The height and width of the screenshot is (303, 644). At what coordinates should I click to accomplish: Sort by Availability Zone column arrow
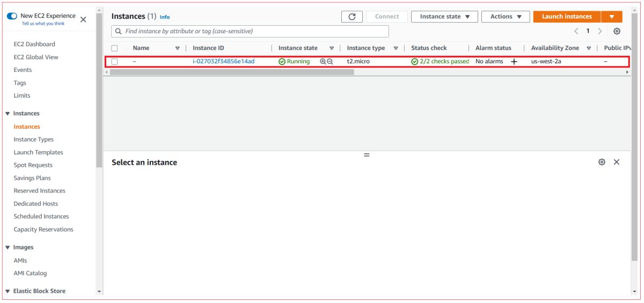tap(589, 48)
